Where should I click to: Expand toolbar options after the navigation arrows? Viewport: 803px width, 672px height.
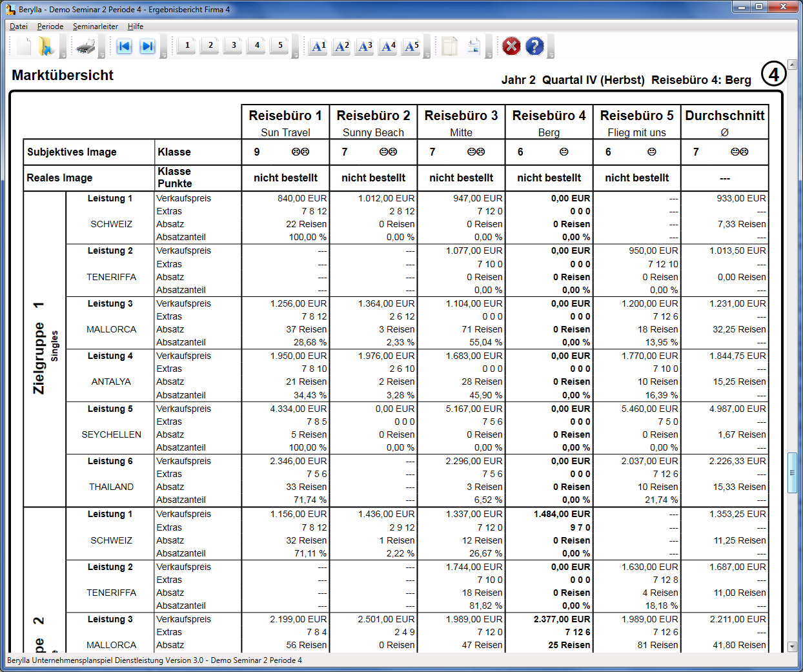pos(164,47)
